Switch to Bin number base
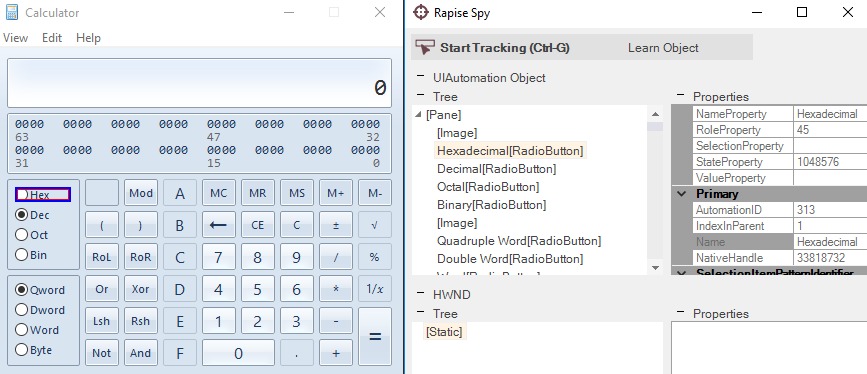Screen dimensions: 867x374 click(31, 255)
